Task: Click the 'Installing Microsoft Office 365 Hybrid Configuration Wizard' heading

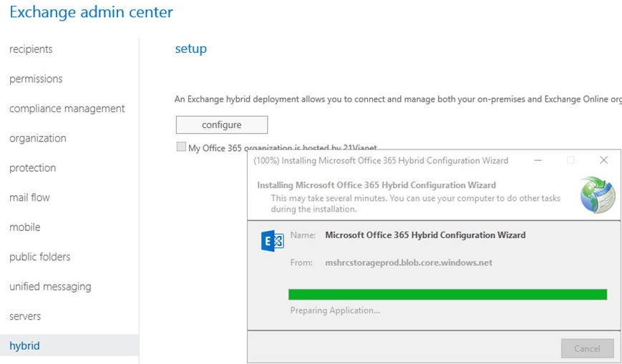Action: pyautogui.click(x=376, y=185)
